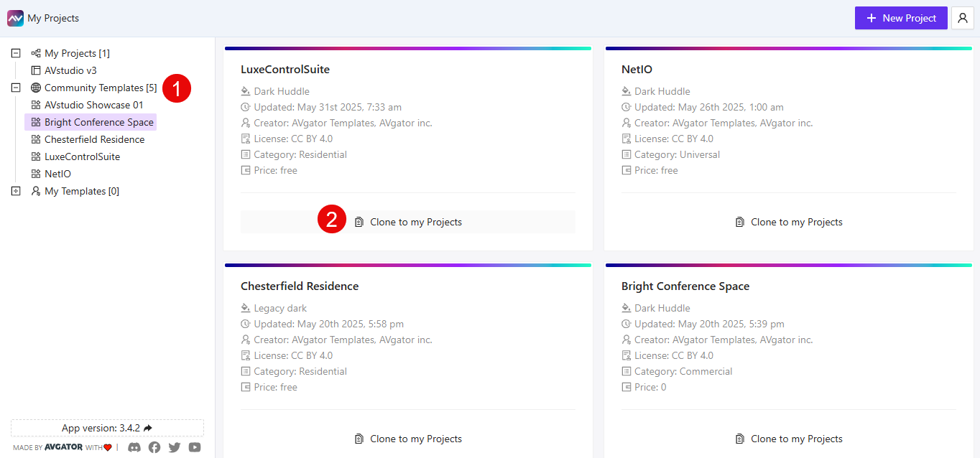
Task: Open the YouTube icon in the footer
Action: (x=194, y=447)
